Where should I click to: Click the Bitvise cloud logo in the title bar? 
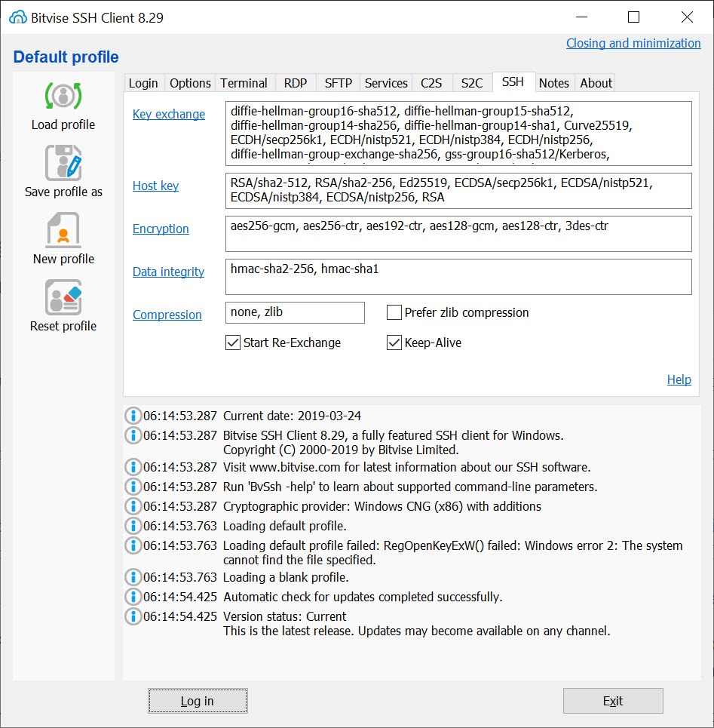[18, 17]
